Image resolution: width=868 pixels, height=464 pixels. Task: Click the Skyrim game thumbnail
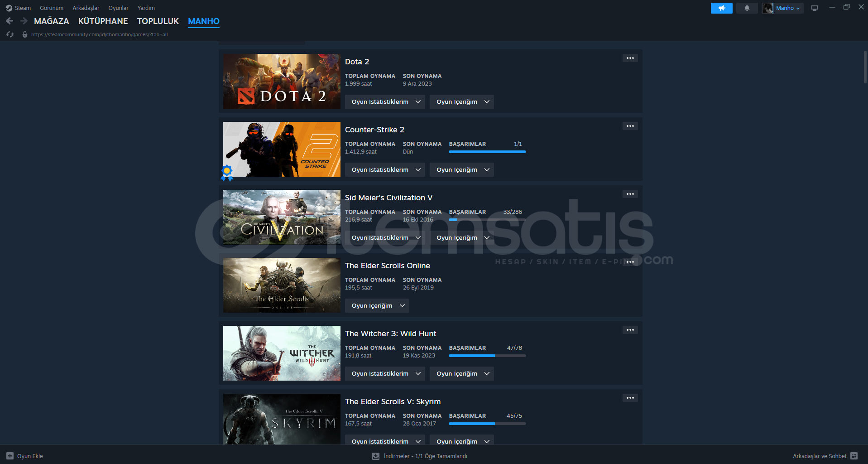pyautogui.click(x=282, y=419)
